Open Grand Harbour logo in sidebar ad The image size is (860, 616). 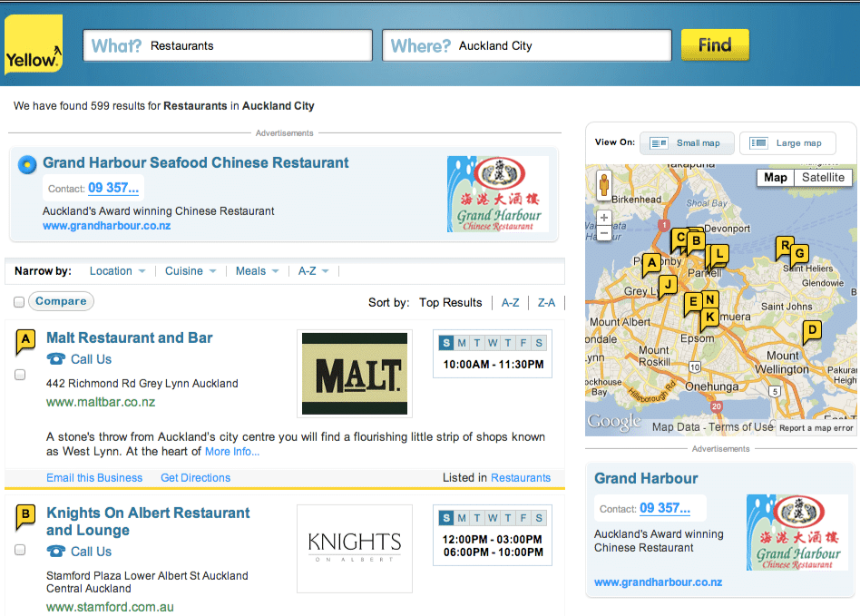point(797,532)
